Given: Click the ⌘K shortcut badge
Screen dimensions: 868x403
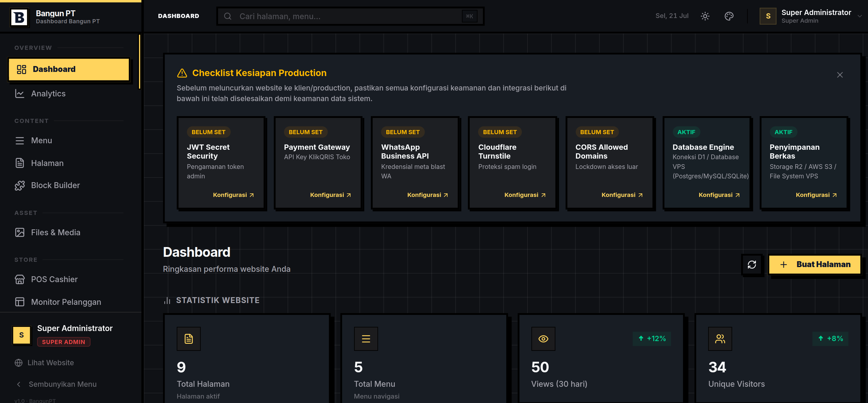Looking at the screenshot, I should (x=469, y=16).
